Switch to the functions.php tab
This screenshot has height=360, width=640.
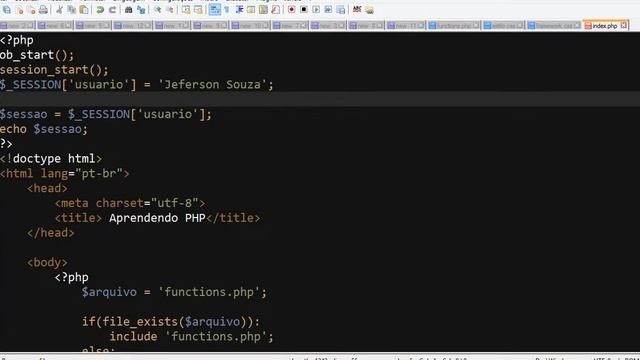click(x=454, y=26)
